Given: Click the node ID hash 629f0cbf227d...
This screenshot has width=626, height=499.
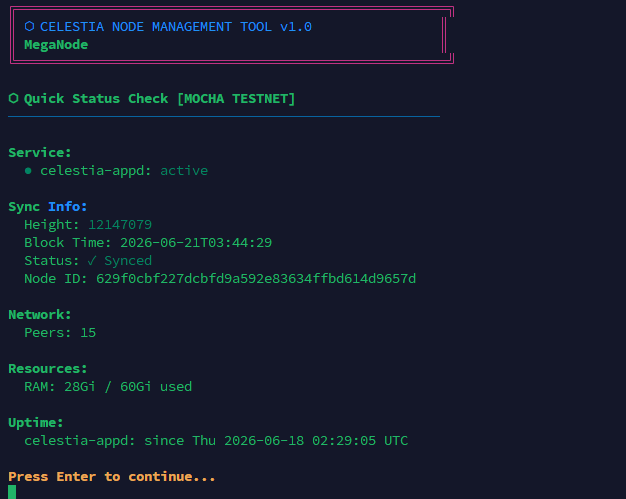Looking at the screenshot, I should 256,279.
